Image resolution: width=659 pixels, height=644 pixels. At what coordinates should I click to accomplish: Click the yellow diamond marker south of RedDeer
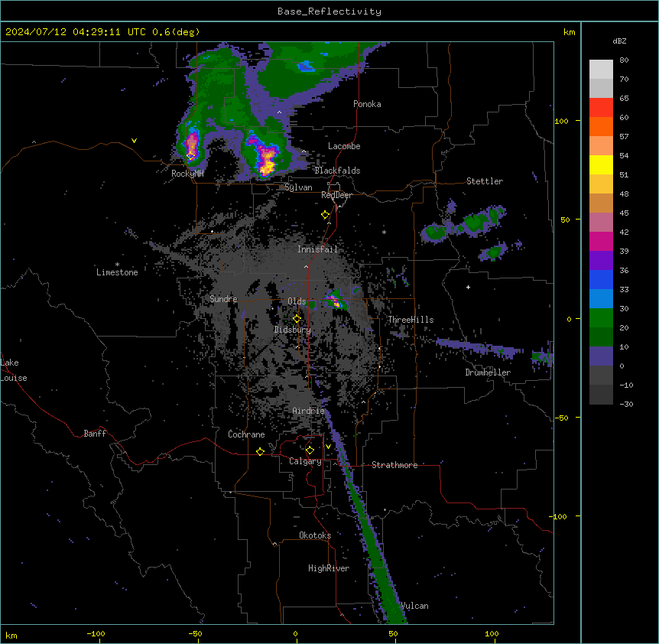click(326, 215)
